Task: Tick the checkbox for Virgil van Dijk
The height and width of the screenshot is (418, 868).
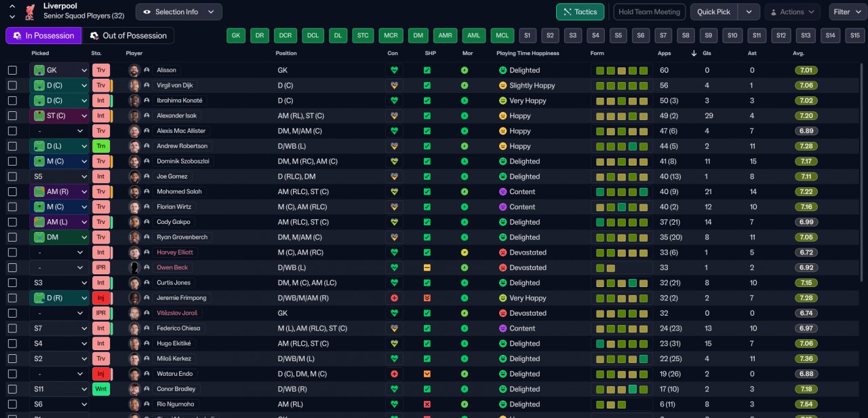Action: 12,85
